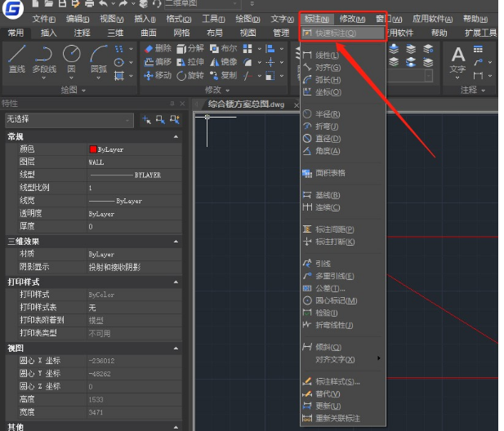Open the 无选择 selection dropdown

69,120
